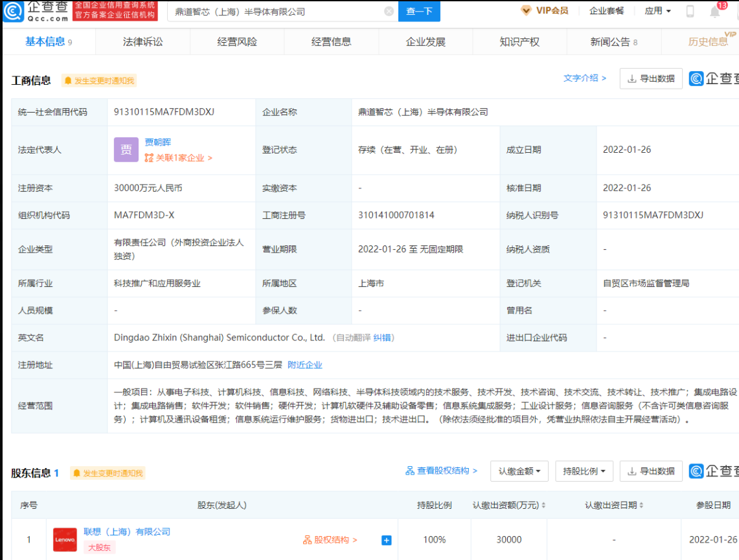The height and width of the screenshot is (560, 739).
Task: Click the Lenovo shareholder logo
Action: tap(65, 540)
